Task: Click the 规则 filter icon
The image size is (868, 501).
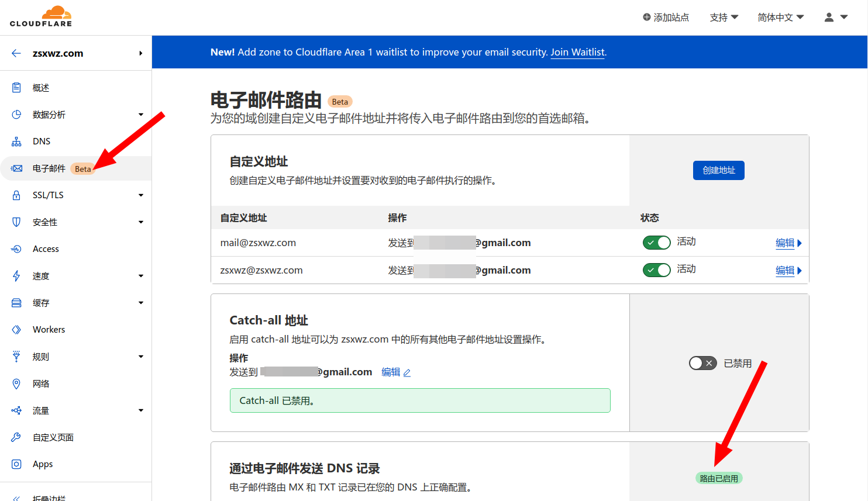Action: point(16,357)
